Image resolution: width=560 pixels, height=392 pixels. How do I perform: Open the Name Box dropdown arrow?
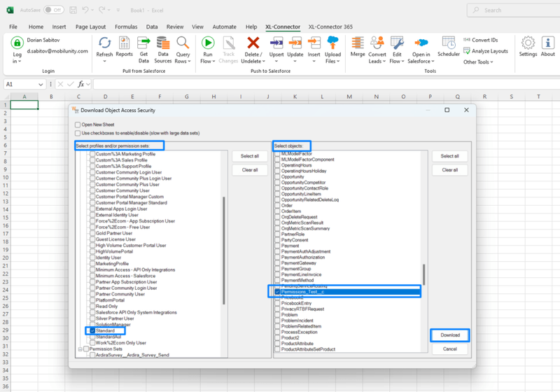(x=41, y=84)
